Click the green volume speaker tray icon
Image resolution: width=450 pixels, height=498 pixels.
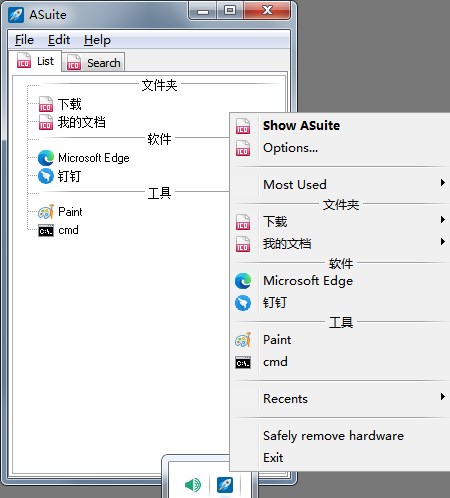(193, 485)
